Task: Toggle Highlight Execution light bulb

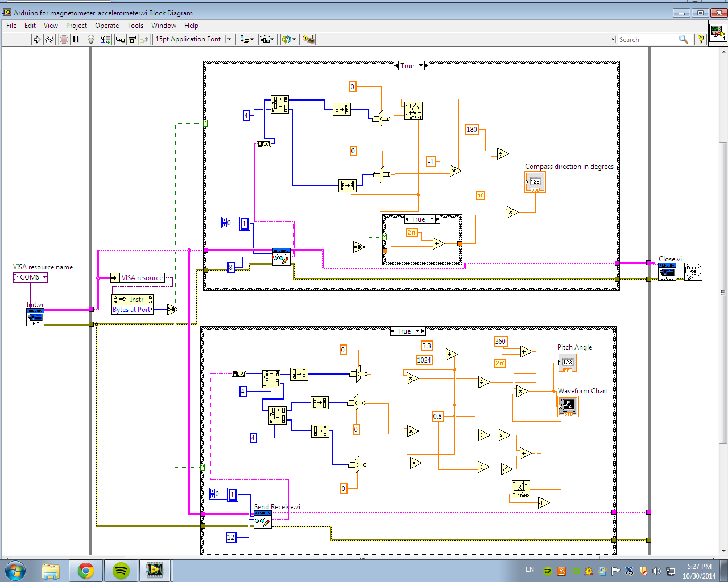Action: click(90, 39)
